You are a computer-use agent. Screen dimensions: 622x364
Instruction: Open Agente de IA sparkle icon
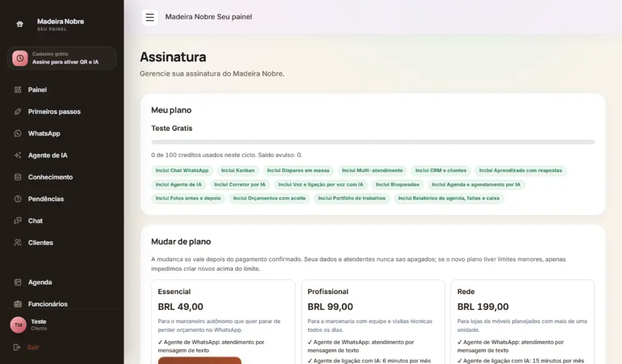coord(18,155)
